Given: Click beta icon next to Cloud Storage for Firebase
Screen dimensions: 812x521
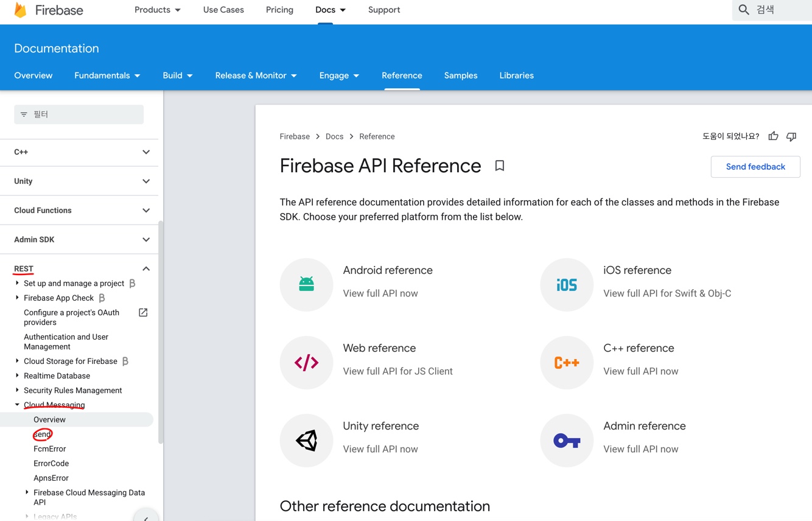Looking at the screenshot, I should (x=125, y=361).
